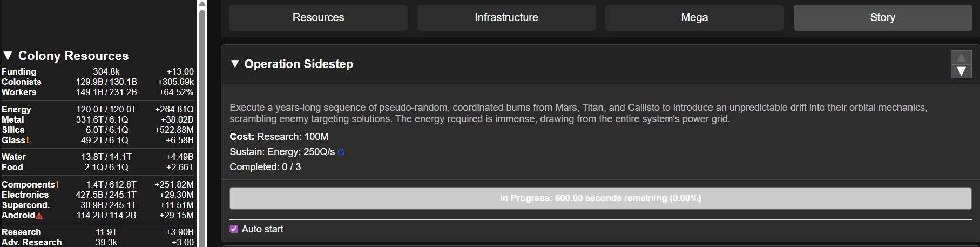Move project up with the up arrow
980x247 pixels.
[961, 57]
